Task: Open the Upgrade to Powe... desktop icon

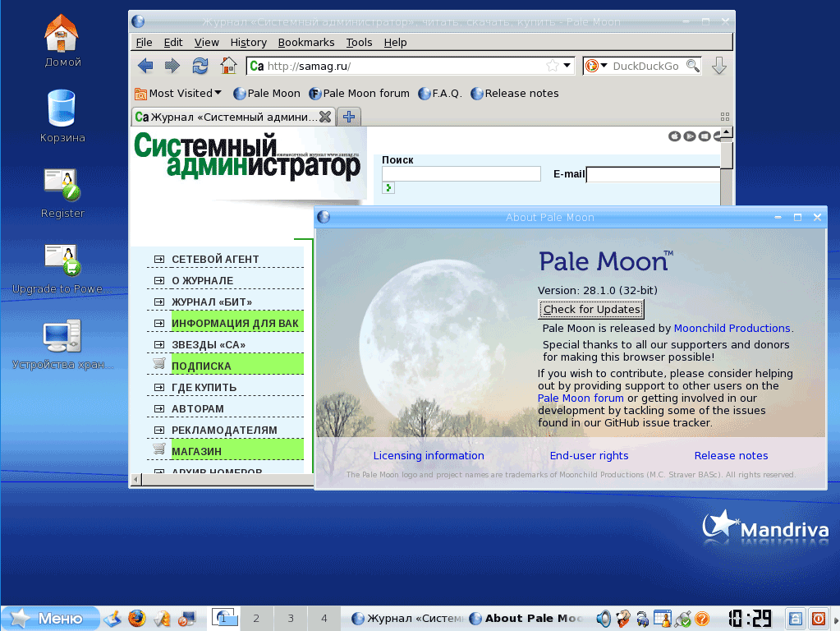Action: coord(62,269)
